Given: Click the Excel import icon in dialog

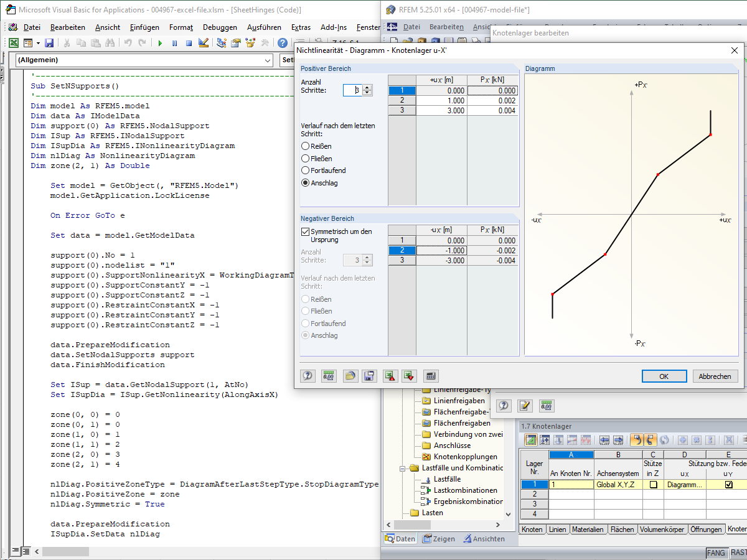Looking at the screenshot, I should click(x=409, y=376).
